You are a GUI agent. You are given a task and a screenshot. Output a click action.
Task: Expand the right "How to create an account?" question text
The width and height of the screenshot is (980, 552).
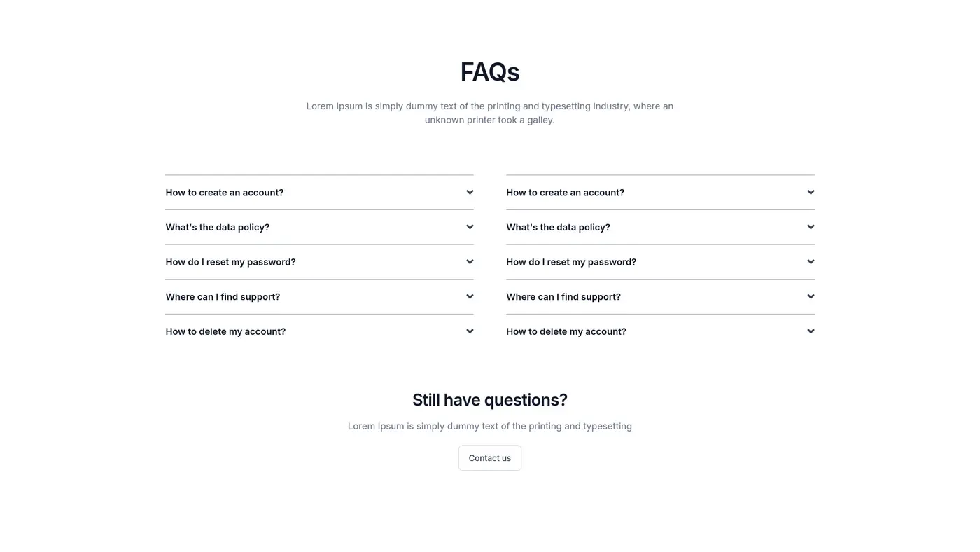coord(565,193)
